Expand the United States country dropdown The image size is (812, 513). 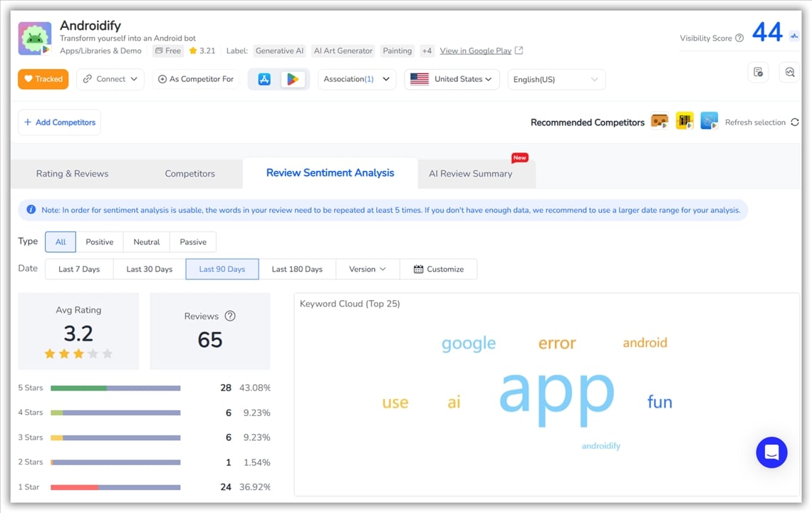pos(452,79)
